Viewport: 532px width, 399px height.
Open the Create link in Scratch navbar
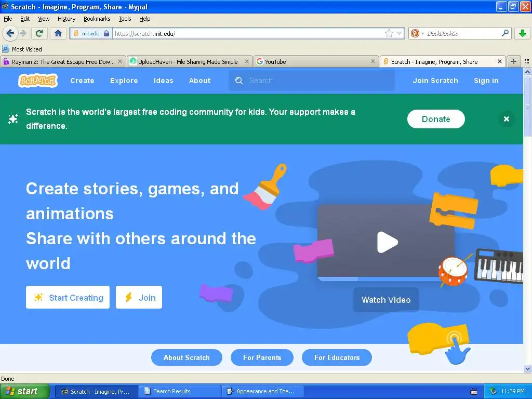[x=82, y=81]
